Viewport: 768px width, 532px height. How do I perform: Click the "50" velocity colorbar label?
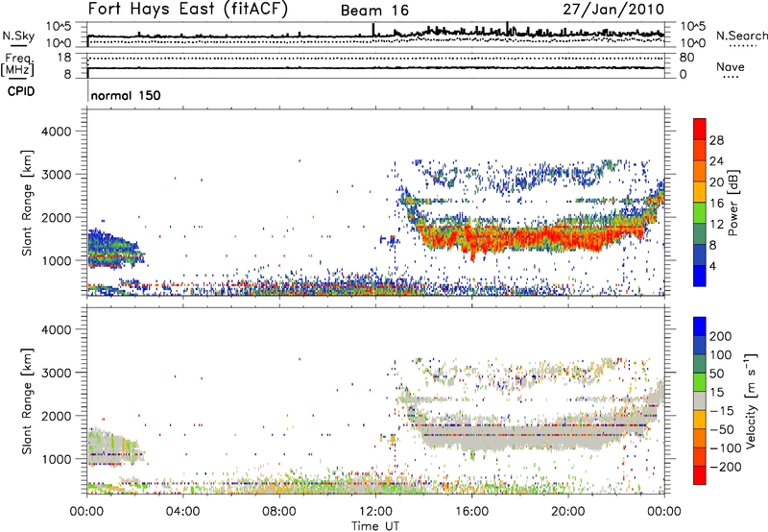pos(716,374)
